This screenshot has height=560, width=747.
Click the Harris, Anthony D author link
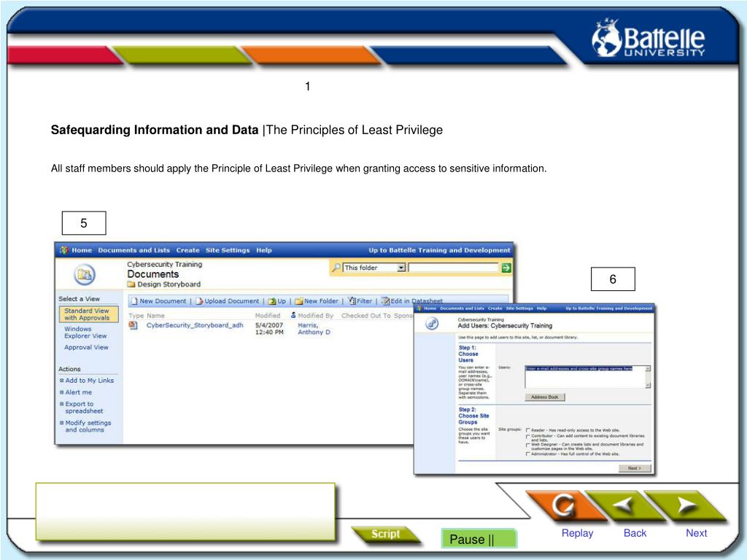(x=314, y=329)
